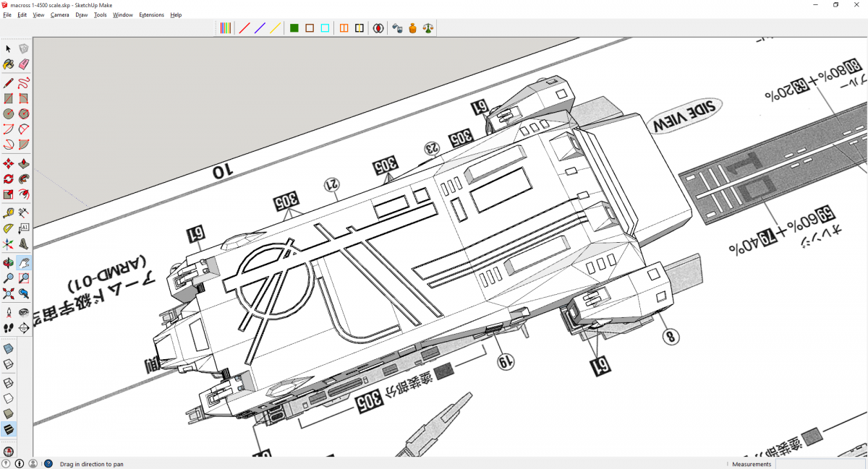The image size is (868, 469).
Task: Select the Arc tool
Action: tap(9, 130)
